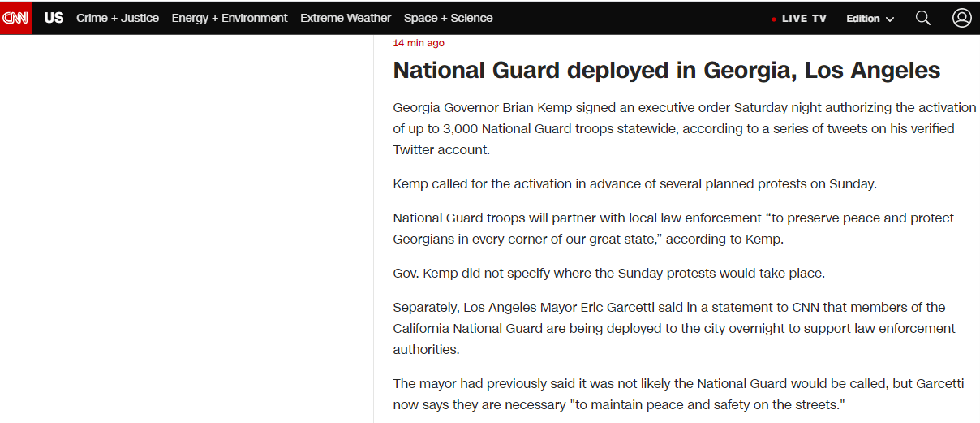
Task: Navigate to Space + Science
Action: [448, 18]
